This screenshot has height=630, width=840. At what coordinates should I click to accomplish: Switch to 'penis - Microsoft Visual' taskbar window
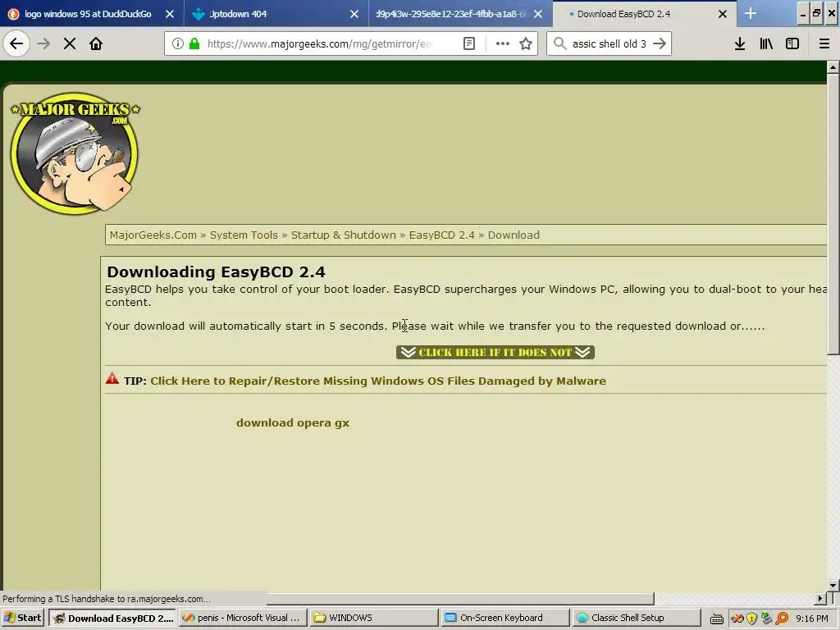pos(243,618)
